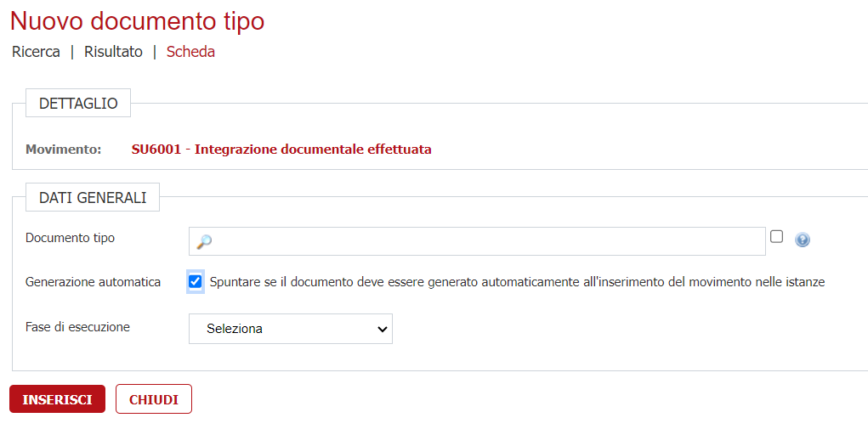Uncheck the Generazione automatica checkbox
The width and height of the screenshot is (868, 446).
(x=196, y=282)
